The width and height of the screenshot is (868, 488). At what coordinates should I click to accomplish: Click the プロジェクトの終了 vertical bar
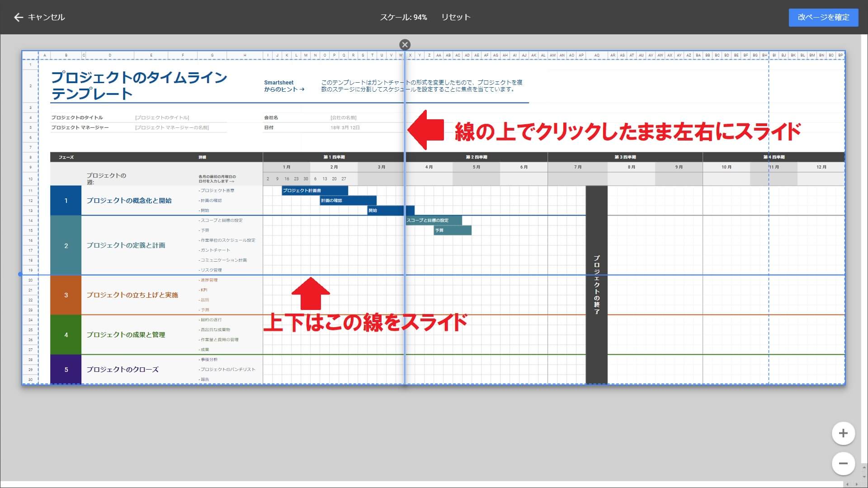tap(596, 285)
